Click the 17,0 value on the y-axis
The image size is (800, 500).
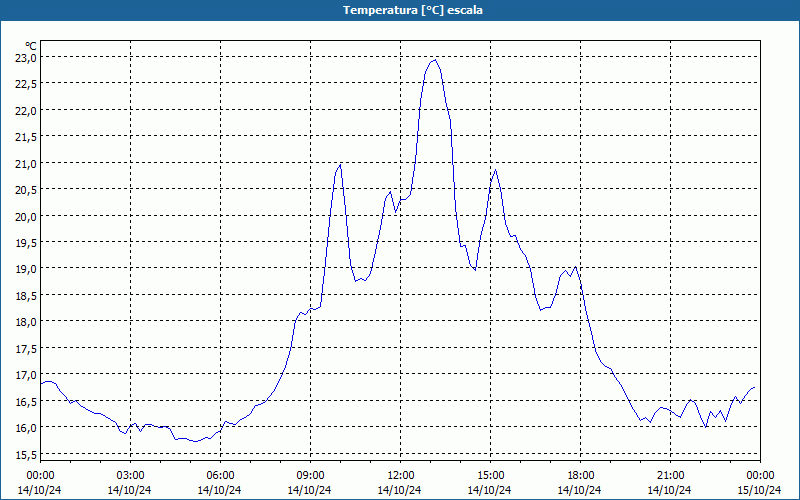pos(26,375)
